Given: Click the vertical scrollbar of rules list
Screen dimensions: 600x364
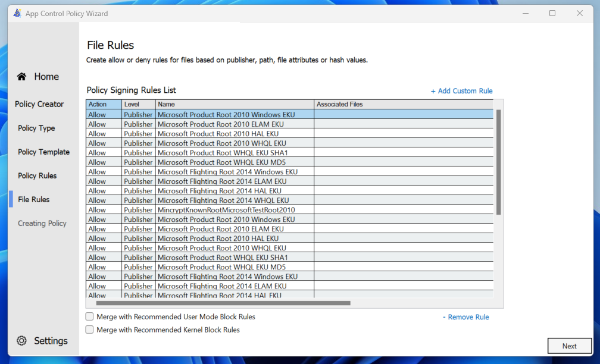Looking at the screenshot, I should click(x=499, y=162).
